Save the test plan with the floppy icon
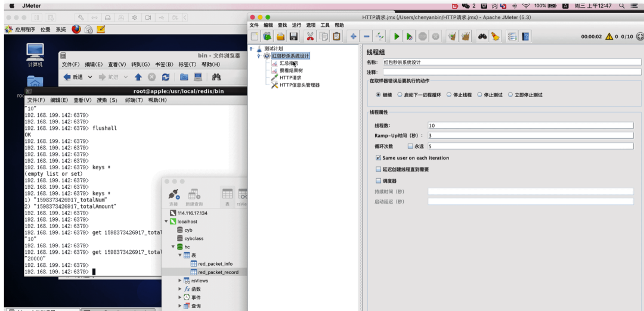Screen dimensions: 644x311 point(293,36)
